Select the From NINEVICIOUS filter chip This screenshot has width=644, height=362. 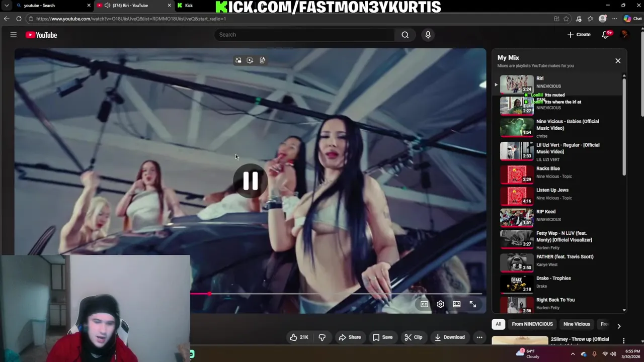click(532, 324)
